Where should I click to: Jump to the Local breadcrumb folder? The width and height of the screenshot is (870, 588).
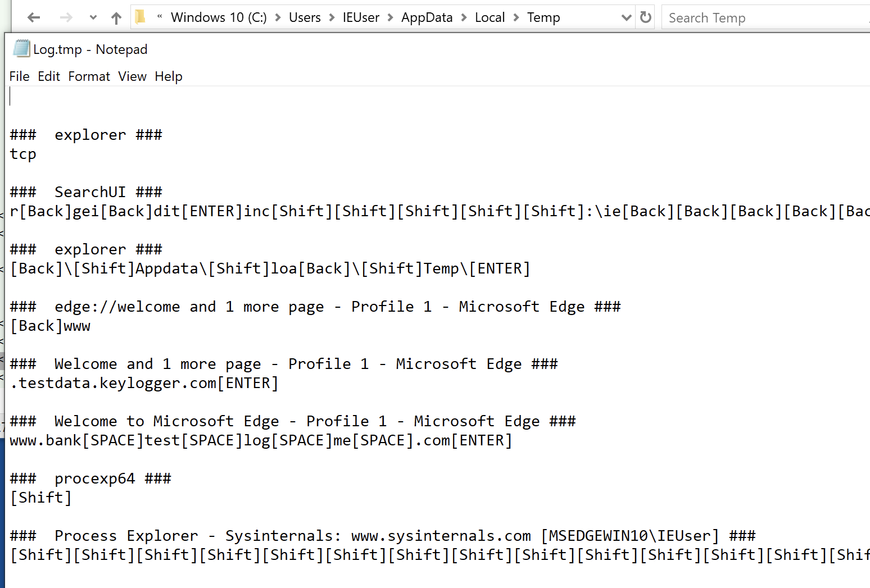point(490,18)
